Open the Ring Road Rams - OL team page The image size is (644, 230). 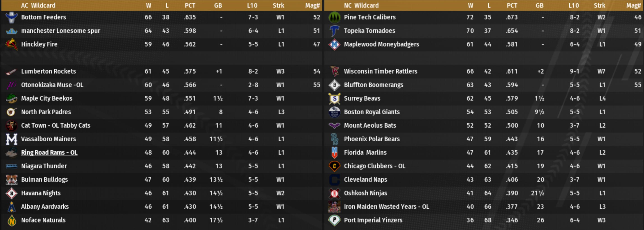(x=49, y=152)
